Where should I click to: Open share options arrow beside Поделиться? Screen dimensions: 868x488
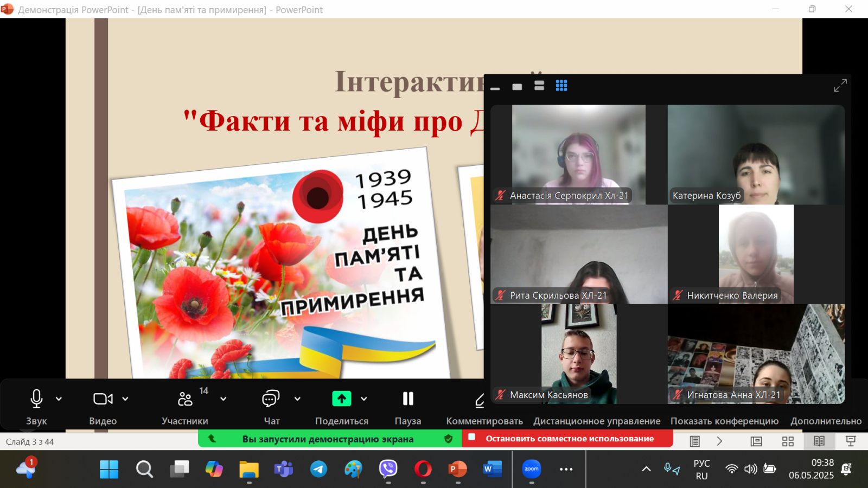coord(364,399)
